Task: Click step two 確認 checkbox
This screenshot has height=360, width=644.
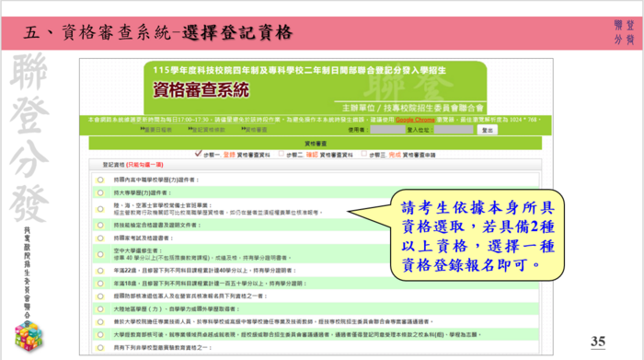Action: tap(282, 154)
